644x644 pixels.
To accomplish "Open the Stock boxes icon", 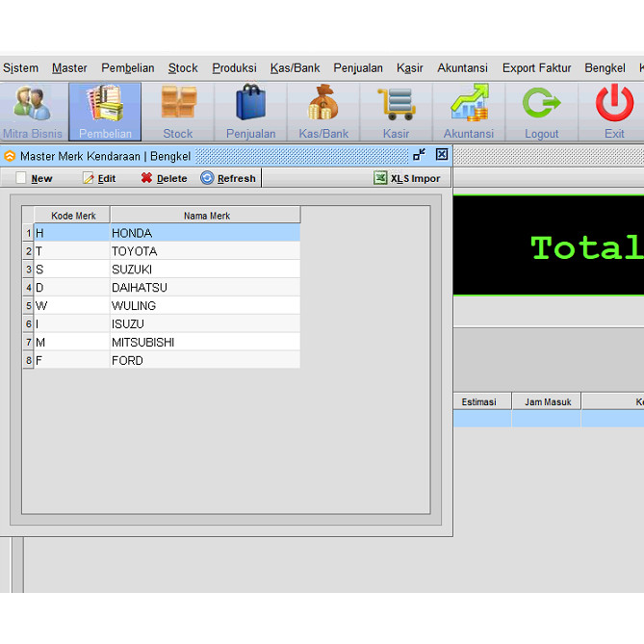I will click(x=178, y=112).
